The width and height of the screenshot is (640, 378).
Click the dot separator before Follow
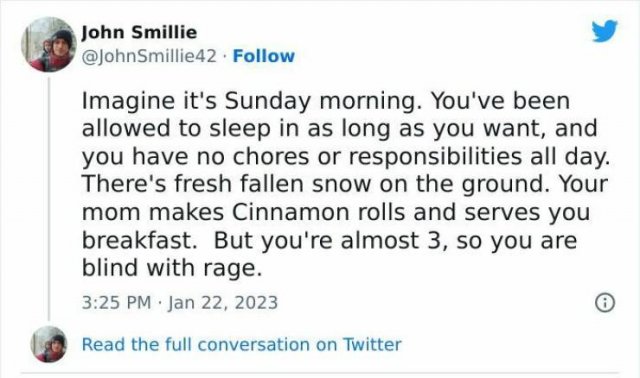(224, 56)
